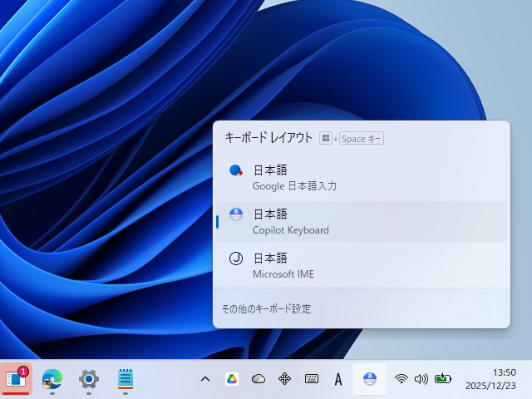
Task: Open Google Drive tray icon
Action: tap(232, 379)
